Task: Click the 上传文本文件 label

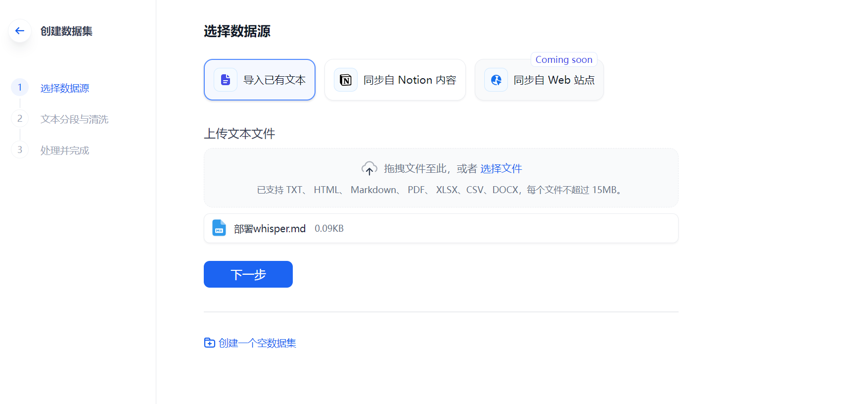Action: click(239, 134)
